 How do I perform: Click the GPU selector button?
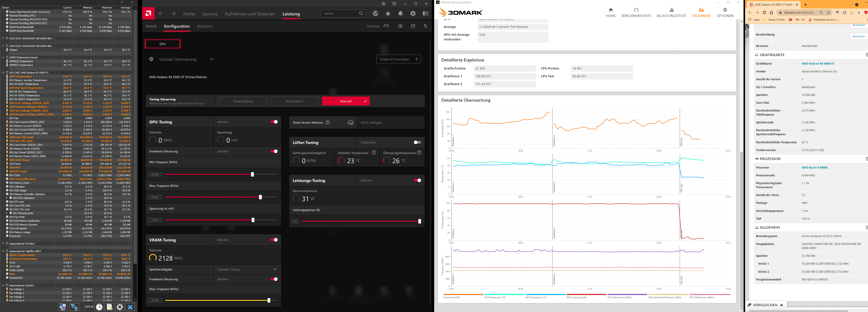pyautogui.click(x=162, y=44)
